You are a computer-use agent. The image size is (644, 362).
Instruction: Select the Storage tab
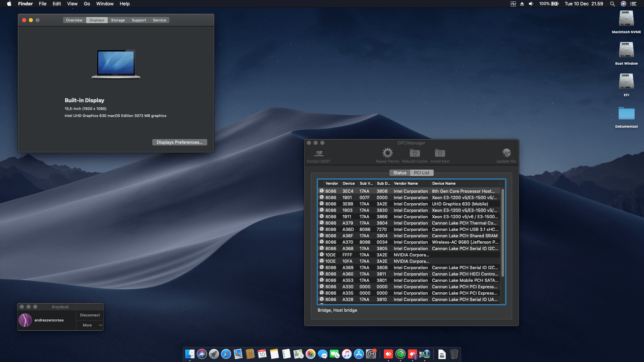pos(118,20)
